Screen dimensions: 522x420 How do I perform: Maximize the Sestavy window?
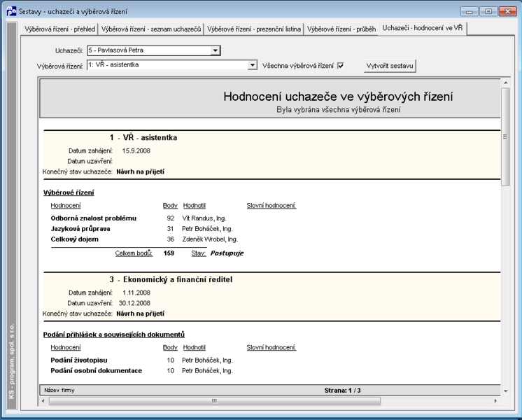point(488,11)
